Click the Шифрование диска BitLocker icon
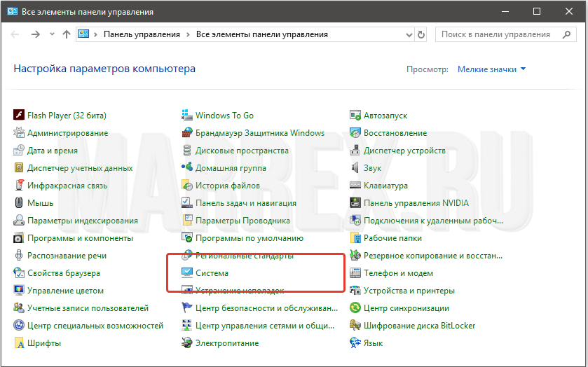The height and width of the screenshot is (367, 588). [x=355, y=325]
